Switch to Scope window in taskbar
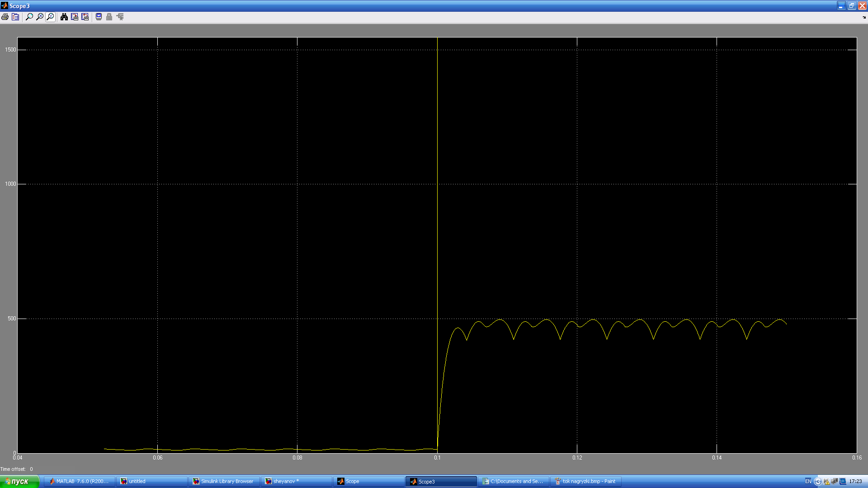Viewport: 868px width, 488px height. pyautogui.click(x=368, y=481)
